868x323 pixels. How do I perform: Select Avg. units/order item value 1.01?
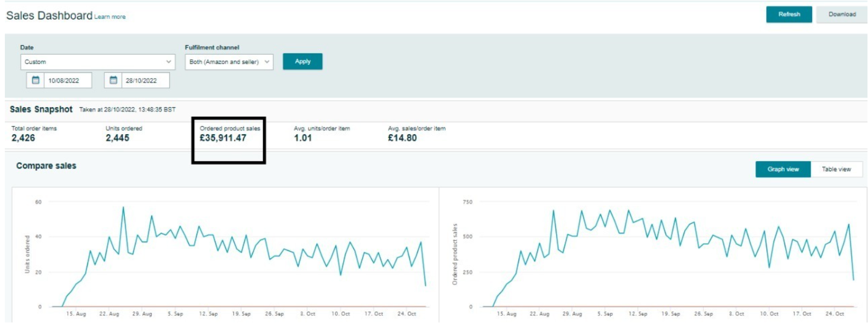coord(303,138)
